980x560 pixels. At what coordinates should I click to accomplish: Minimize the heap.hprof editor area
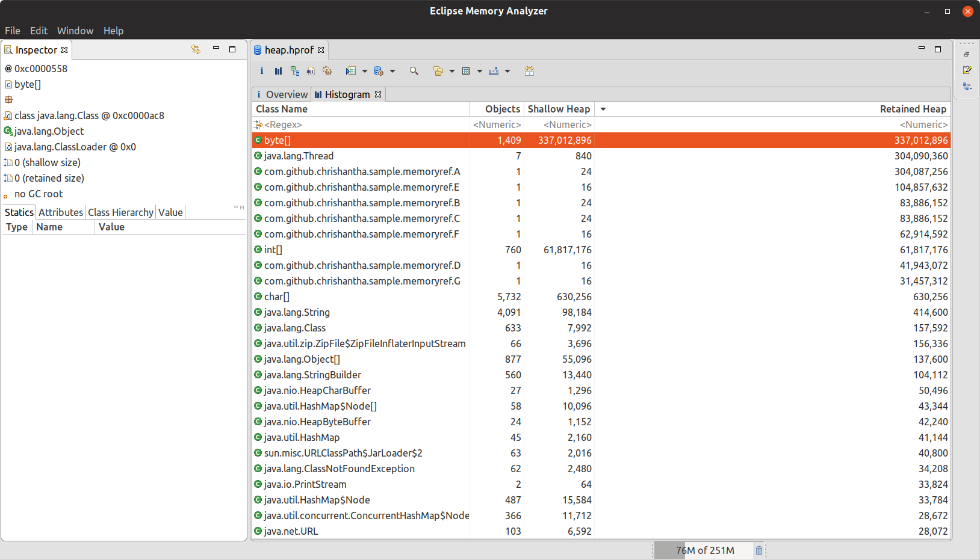[x=922, y=48]
